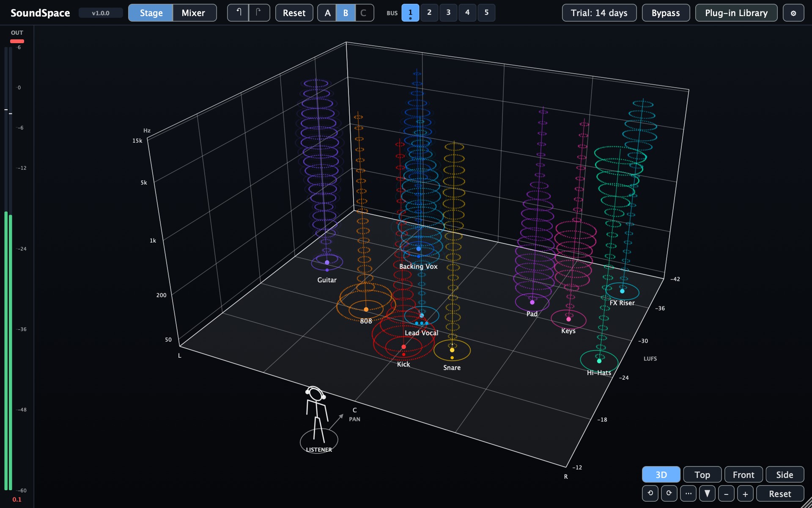Select the Hi-Hats source dot
This screenshot has width=812, height=508.
coord(599,361)
